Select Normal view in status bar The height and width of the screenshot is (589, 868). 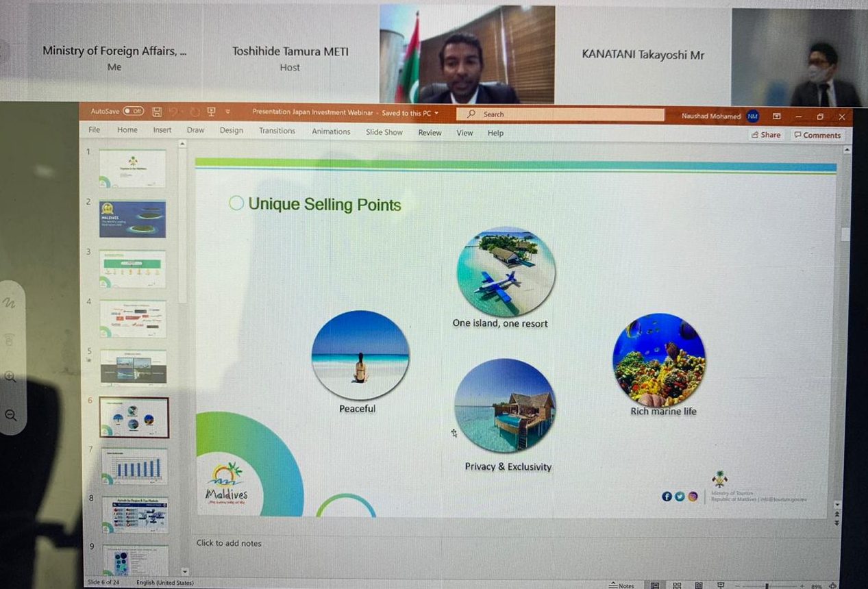pyautogui.click(x=655, y=586)
